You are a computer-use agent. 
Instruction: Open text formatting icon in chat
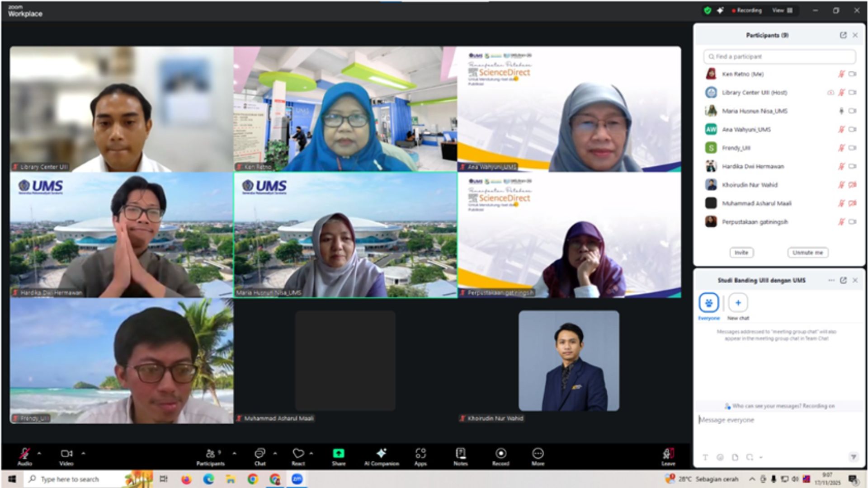pos(705,457)
